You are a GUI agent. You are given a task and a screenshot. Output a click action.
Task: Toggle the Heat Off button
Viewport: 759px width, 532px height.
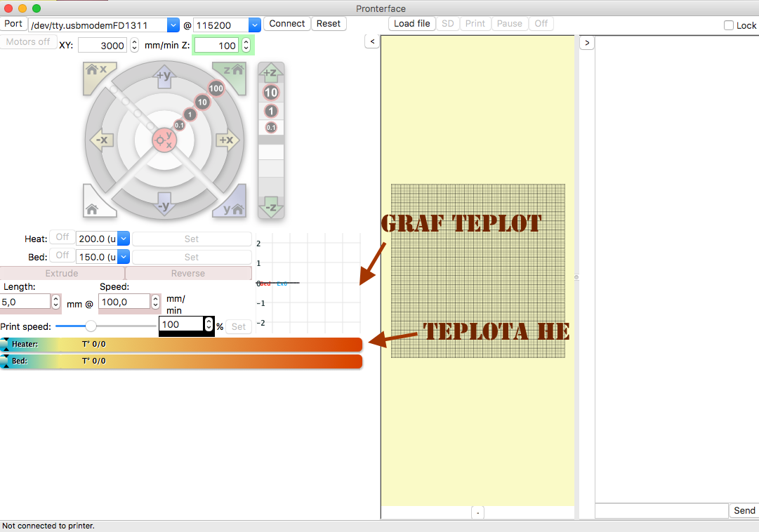62,238
